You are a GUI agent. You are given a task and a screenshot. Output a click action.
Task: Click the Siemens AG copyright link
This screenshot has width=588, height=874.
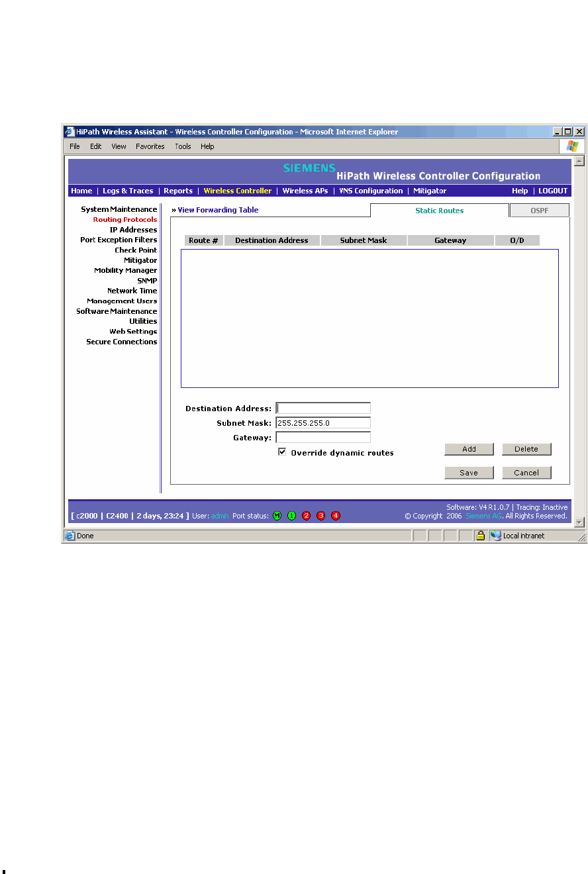483,516
